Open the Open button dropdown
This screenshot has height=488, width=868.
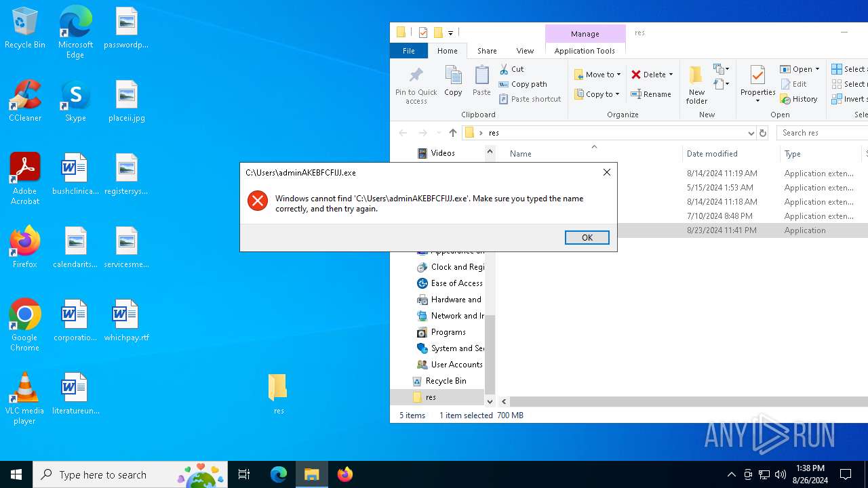817,69
